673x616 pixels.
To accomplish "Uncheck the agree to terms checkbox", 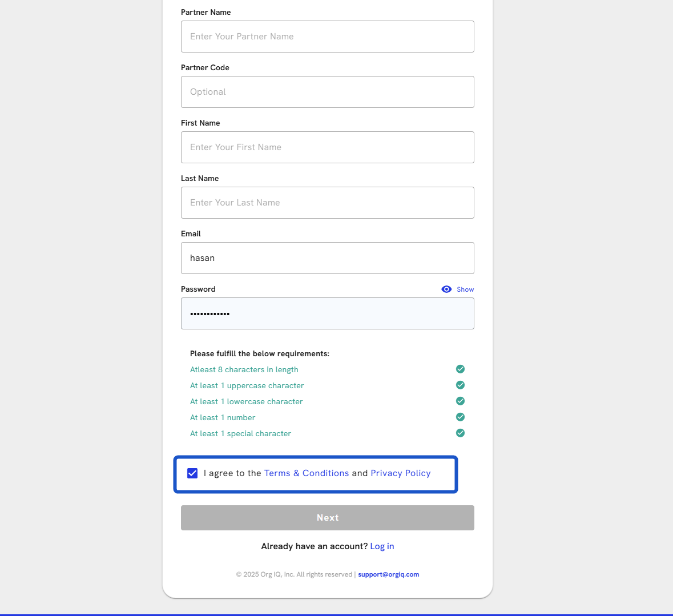I will point(192,473).
